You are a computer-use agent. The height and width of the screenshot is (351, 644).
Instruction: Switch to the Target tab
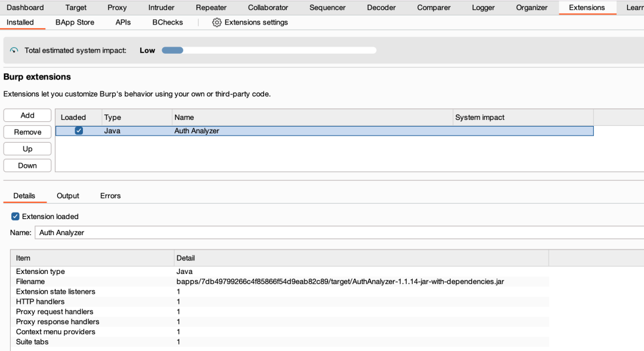(76, 8)
